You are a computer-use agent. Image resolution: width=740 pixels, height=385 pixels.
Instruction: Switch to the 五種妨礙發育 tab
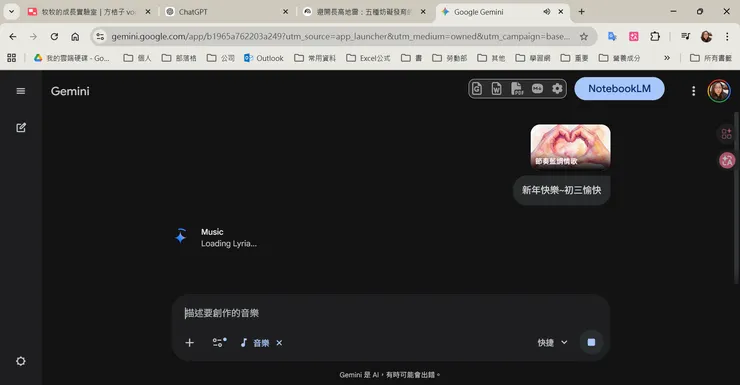point(363,12)
